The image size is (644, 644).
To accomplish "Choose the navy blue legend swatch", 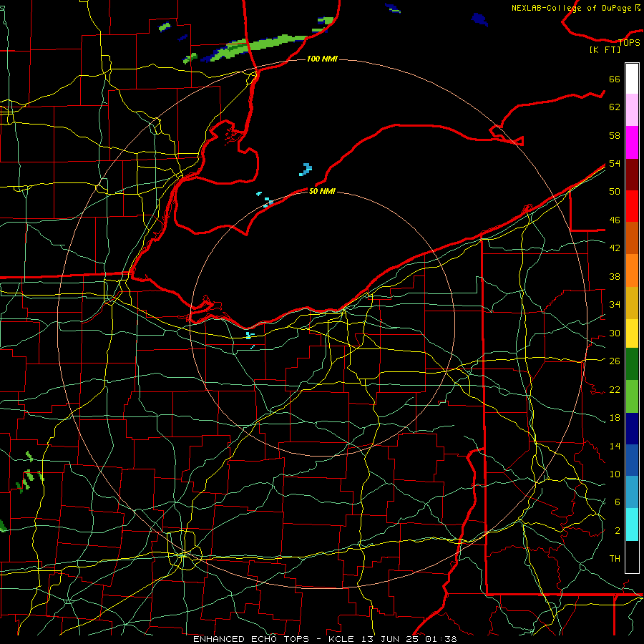I will click(632, 429).
